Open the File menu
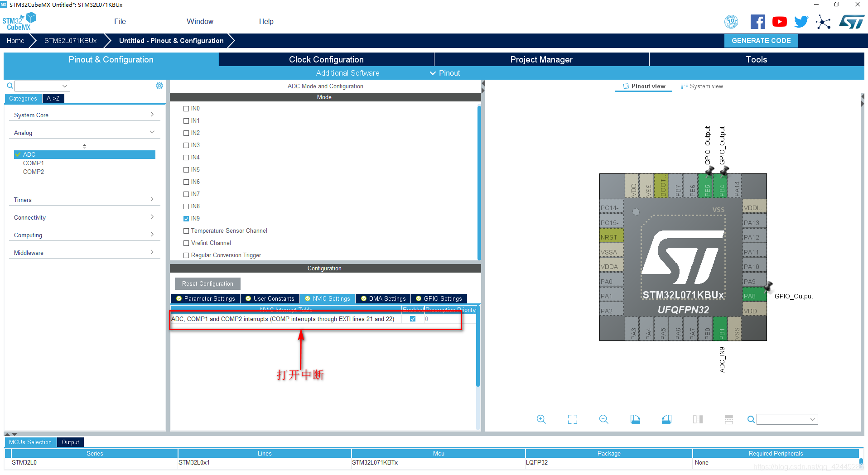Image resolution: width=868 pixels, height=475 pixels. 120,21
